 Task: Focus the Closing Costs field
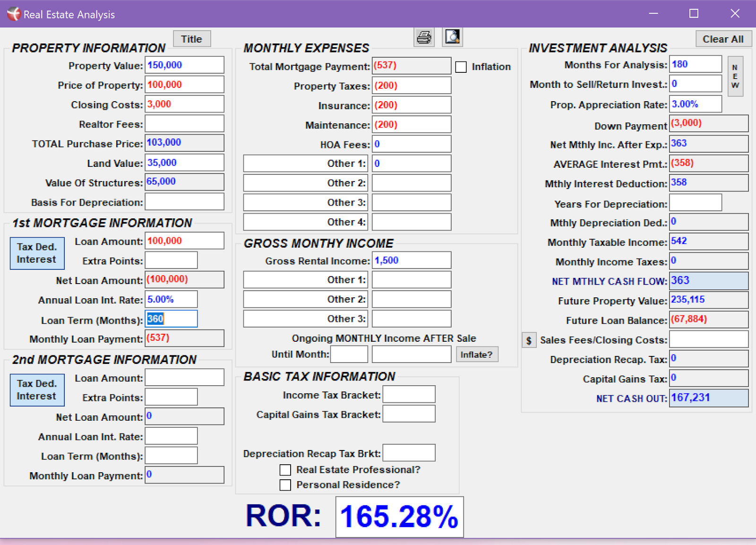[185, 104]
